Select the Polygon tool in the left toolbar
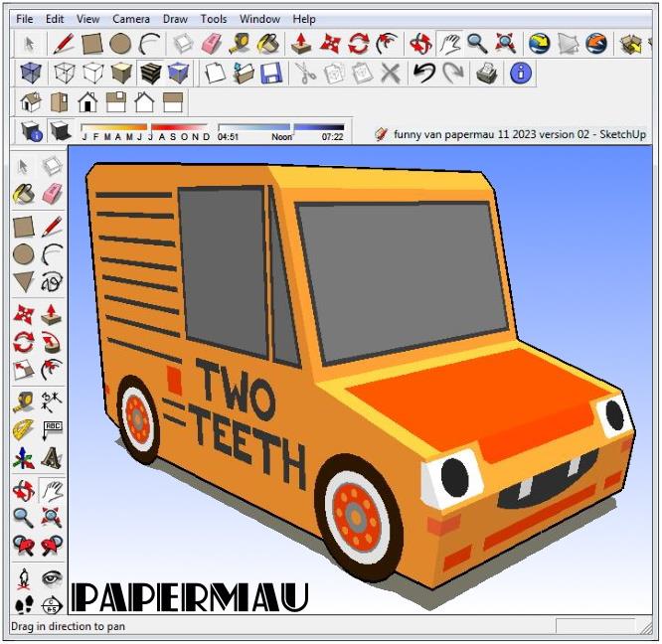Viewport: 662px width, 644px height. click(23, 282)
